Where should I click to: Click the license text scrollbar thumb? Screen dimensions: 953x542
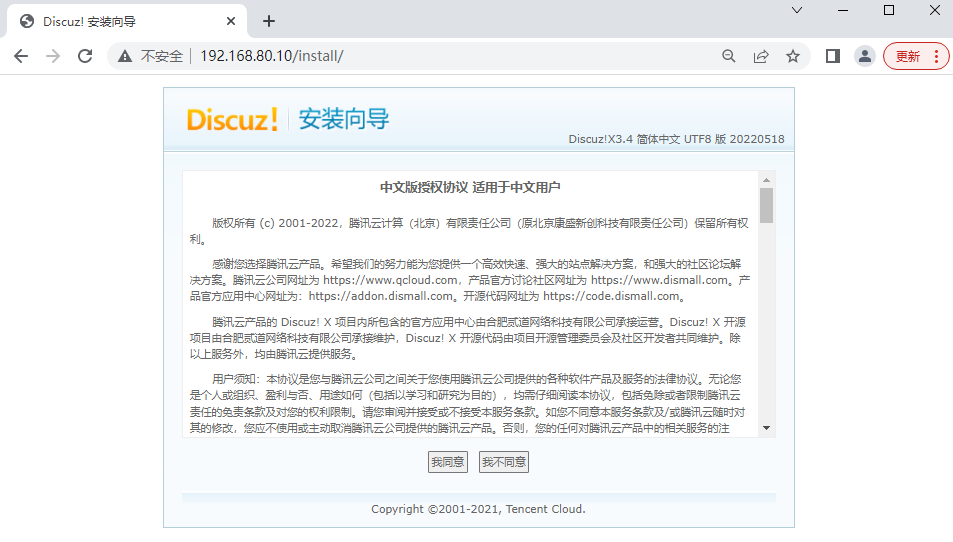click(x=766, y=205)
